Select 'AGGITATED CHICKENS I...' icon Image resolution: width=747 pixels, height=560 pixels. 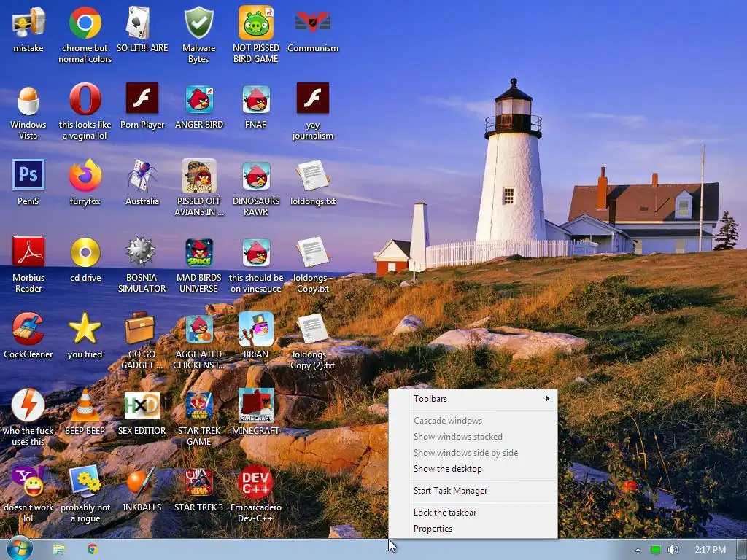coord(198,330)
